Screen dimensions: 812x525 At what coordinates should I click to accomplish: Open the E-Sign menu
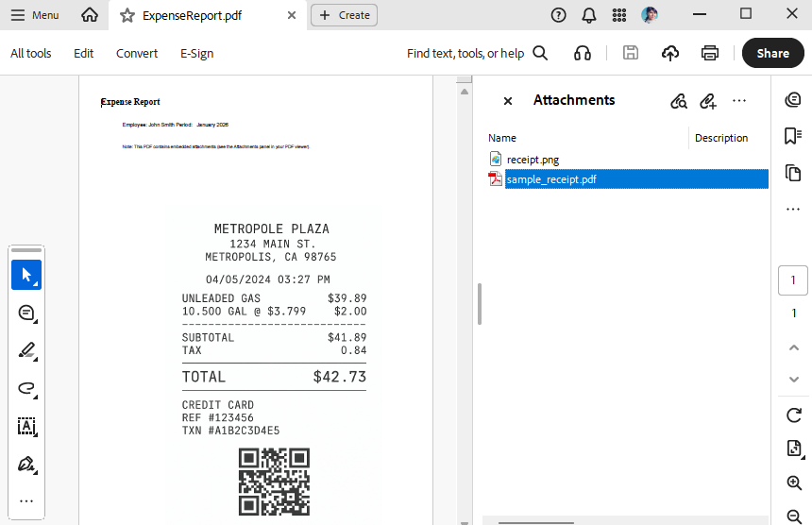(x=196, y=53)
